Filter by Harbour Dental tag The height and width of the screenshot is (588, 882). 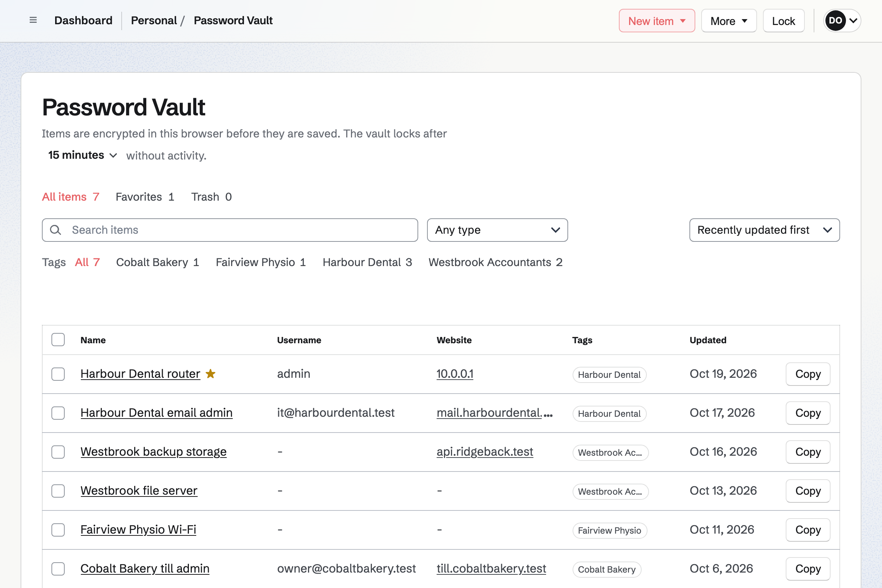tap(367, 262)
